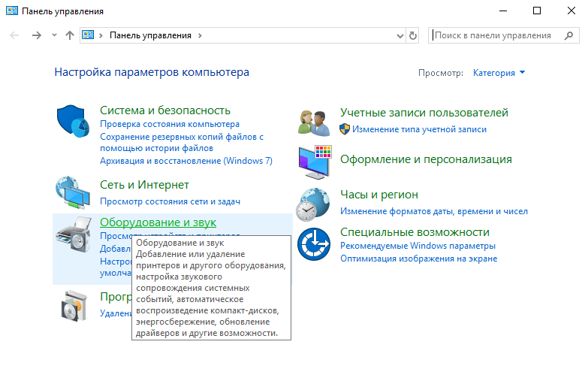The width and height of the screenshot is (588, 384).
Task: Open Система и безопасность category
Action: (164, 110)
